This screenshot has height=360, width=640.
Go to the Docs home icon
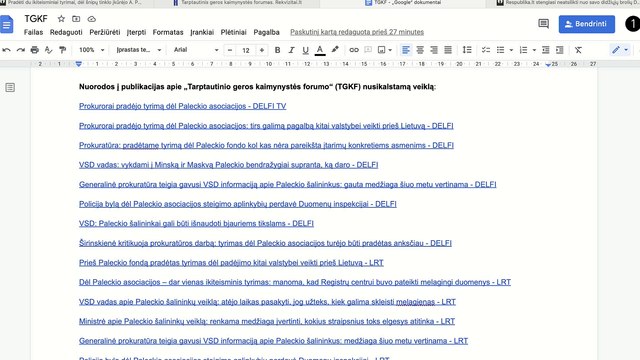point(7,24)
